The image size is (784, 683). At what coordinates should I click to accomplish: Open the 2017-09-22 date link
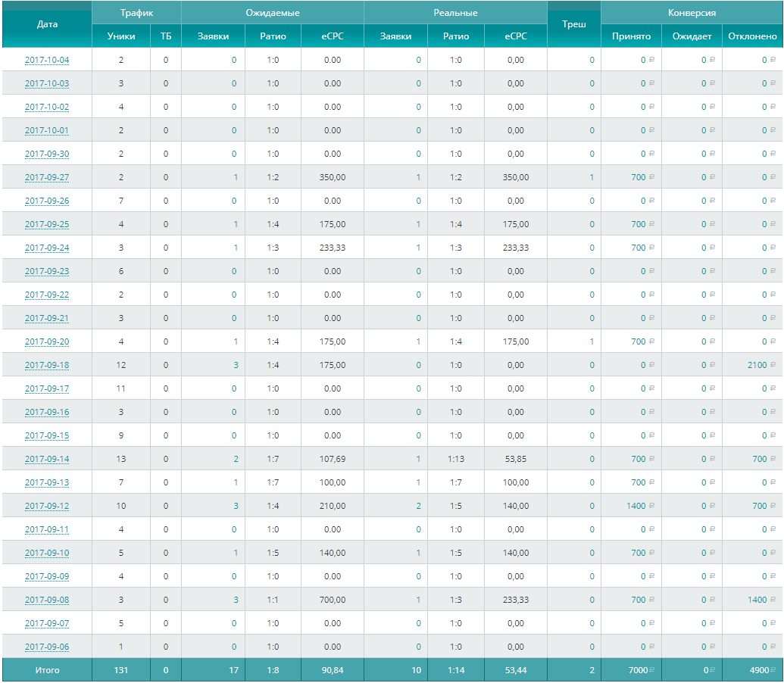point(47,295)
